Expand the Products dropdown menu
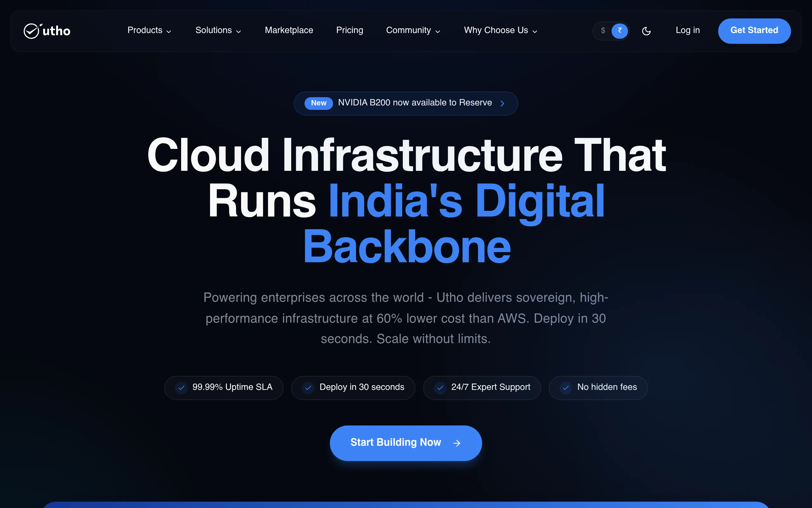Image resolution: width=812 pixels, height=508 pixels. 149,30
